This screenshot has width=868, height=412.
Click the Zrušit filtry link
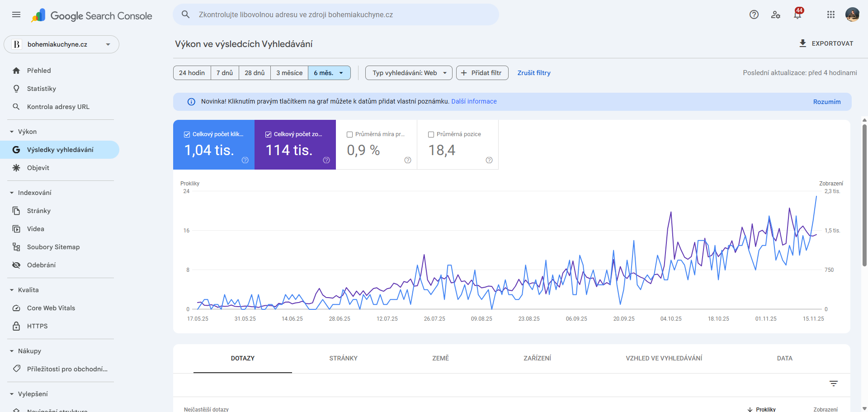[533, 73]
